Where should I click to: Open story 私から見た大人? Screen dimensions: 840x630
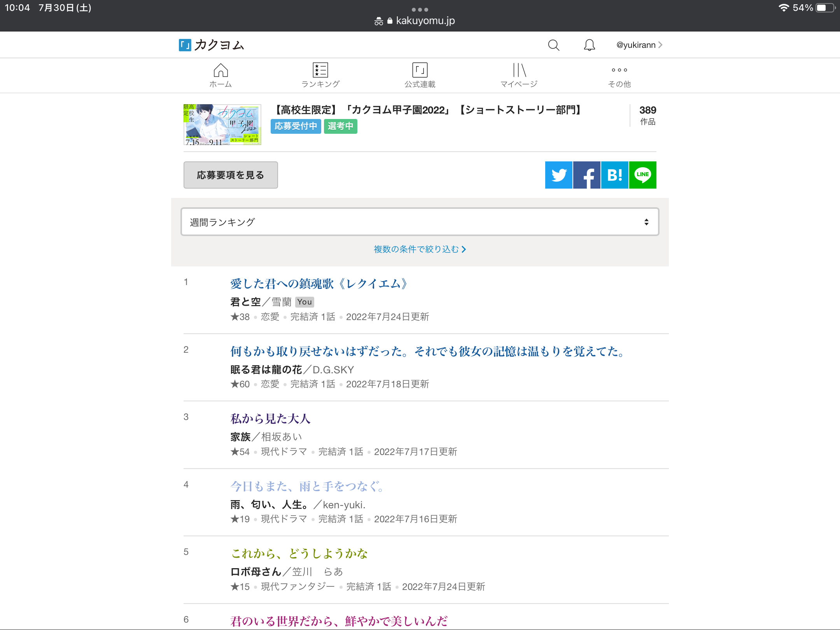coord(271,419)
